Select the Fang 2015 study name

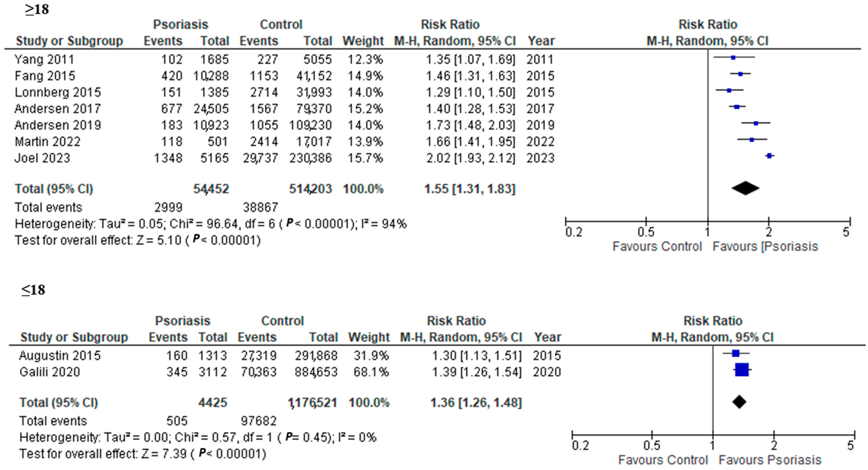click(45, 76)
